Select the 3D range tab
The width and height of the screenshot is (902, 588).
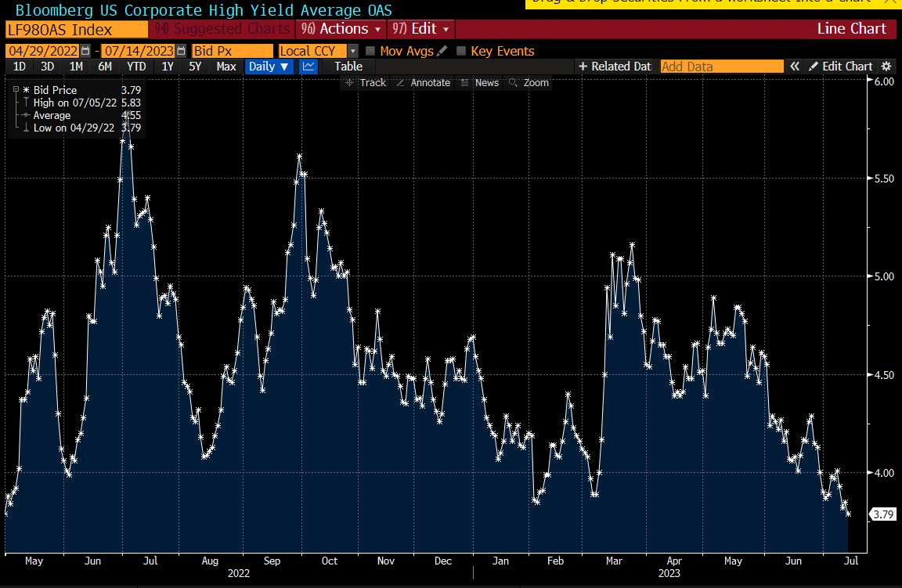pyautogui.click(x=47, y=67)
